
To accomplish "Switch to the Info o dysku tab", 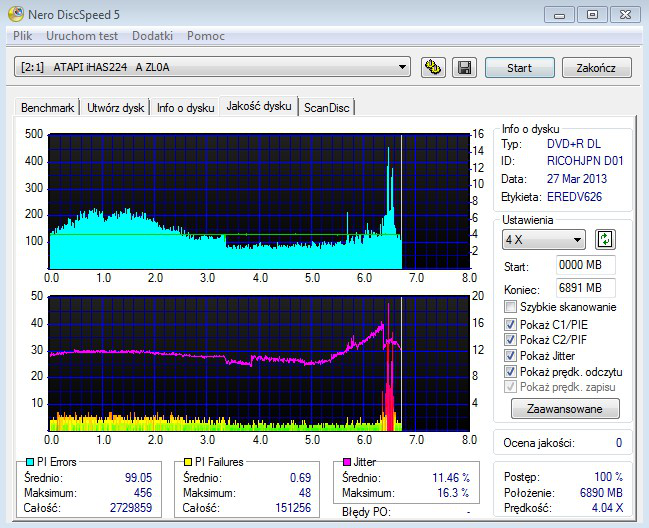I will pos(185,108).
